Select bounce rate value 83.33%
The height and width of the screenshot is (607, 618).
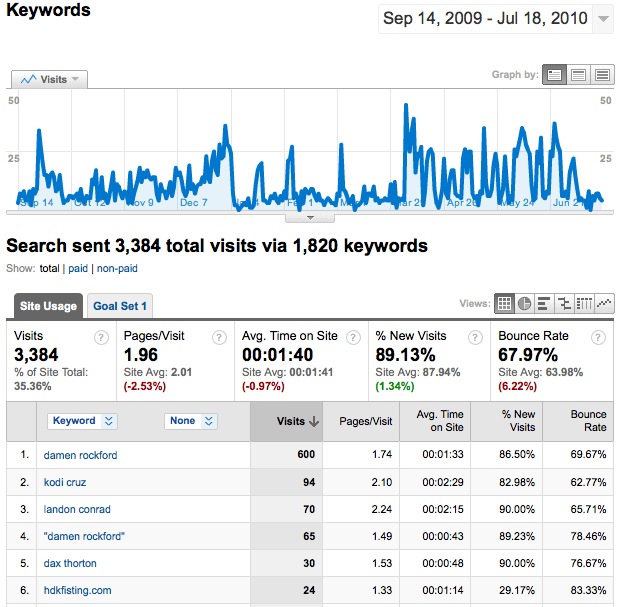coord(588,590)
